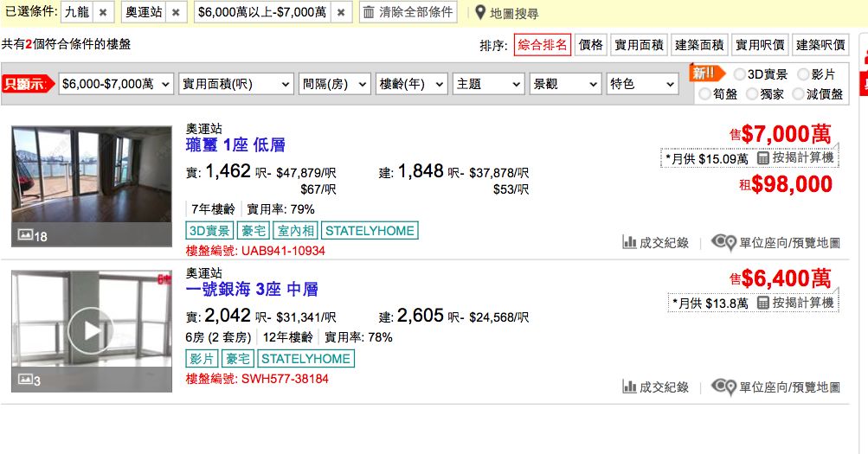Remove the 九龍 filter with its x icon

[103, 12]
